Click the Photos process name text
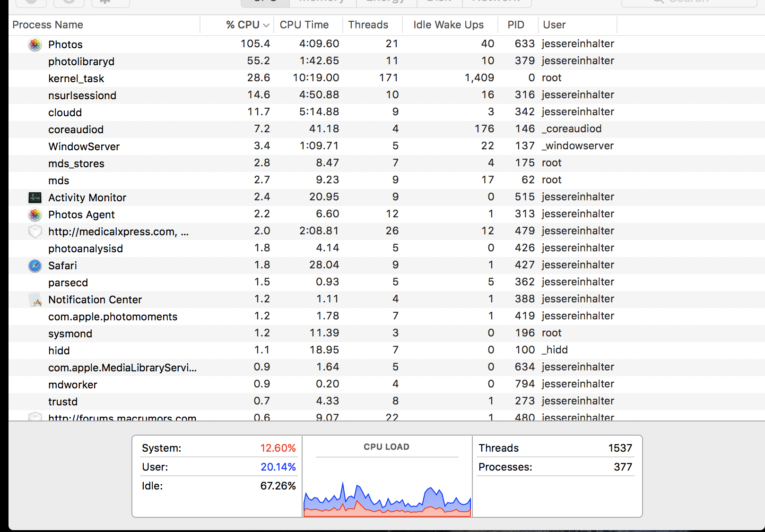Viewport: 765px width, 532px height. 65,44
